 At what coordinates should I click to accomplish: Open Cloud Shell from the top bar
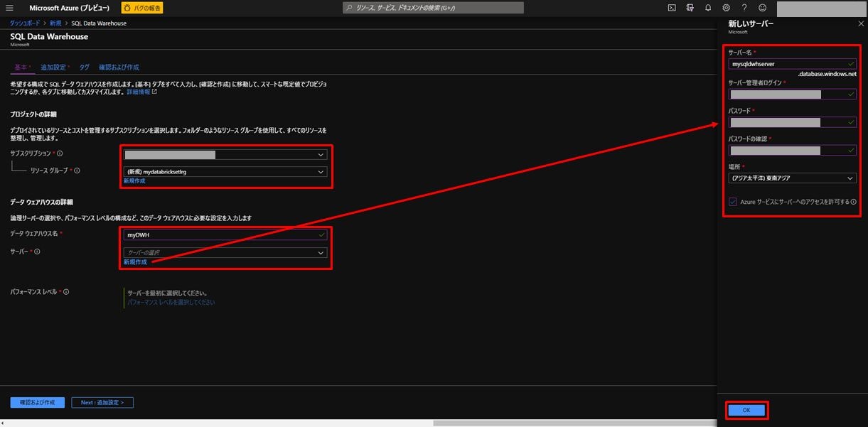[x=672, y=8]
